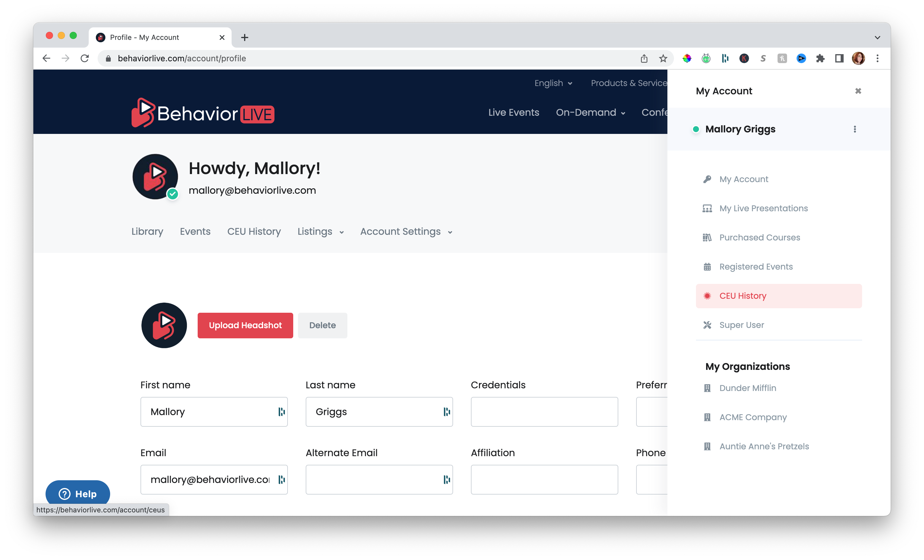The height and width of the screenshot is (560, 924).
Task: Open the ACME Company organization
Action: (753, 417)
